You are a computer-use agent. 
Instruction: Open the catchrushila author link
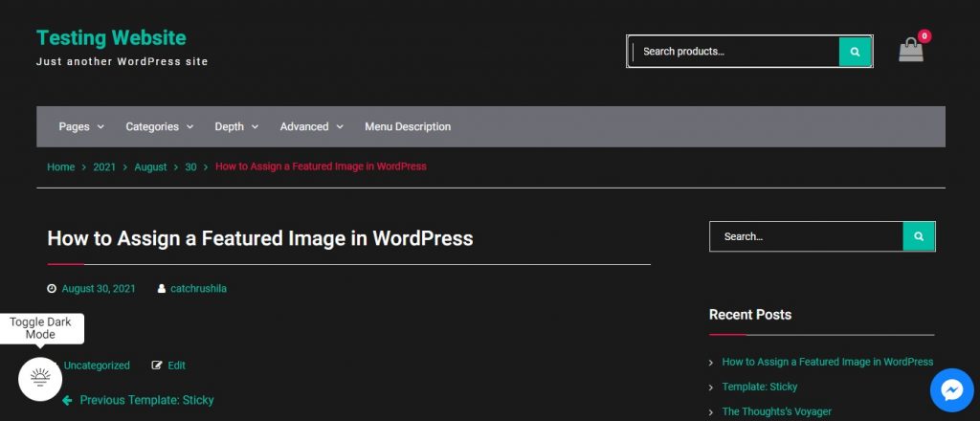tap(199, 289)
